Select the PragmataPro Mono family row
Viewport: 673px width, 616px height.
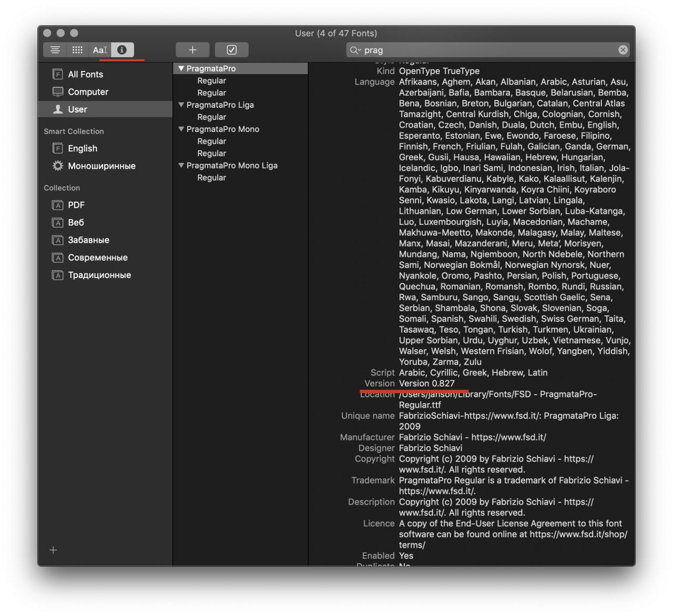(240, 129)
